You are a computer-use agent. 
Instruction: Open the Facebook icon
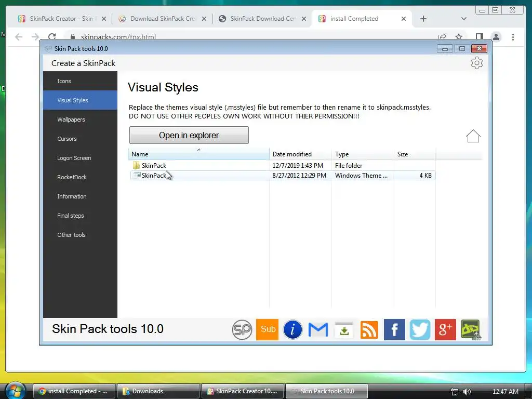click(394, 329)
